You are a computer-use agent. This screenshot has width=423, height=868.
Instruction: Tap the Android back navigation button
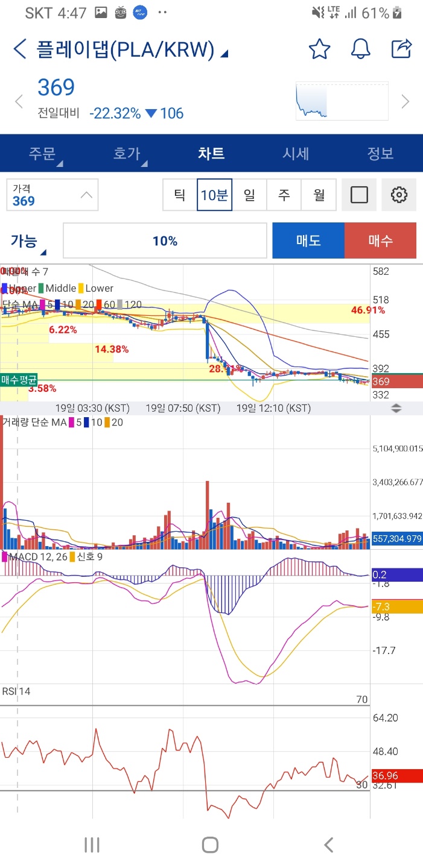(x=329, y=844)
